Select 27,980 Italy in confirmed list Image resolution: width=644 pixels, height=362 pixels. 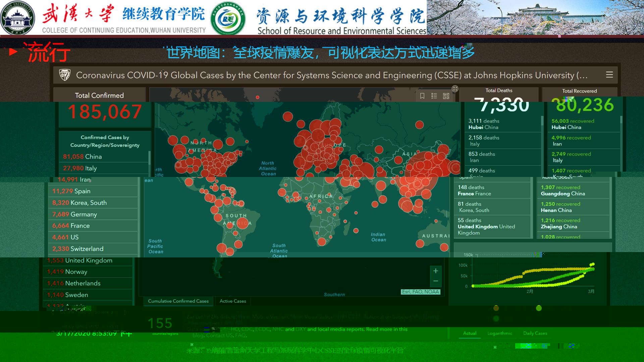(104, 168)
